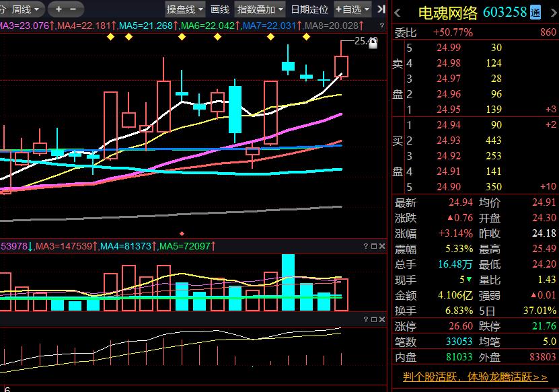Image resolution: width=559 pixels, height=392 pixels.
Task: Click the 总手 value 16.48万
Action: [x=455, y=264]
